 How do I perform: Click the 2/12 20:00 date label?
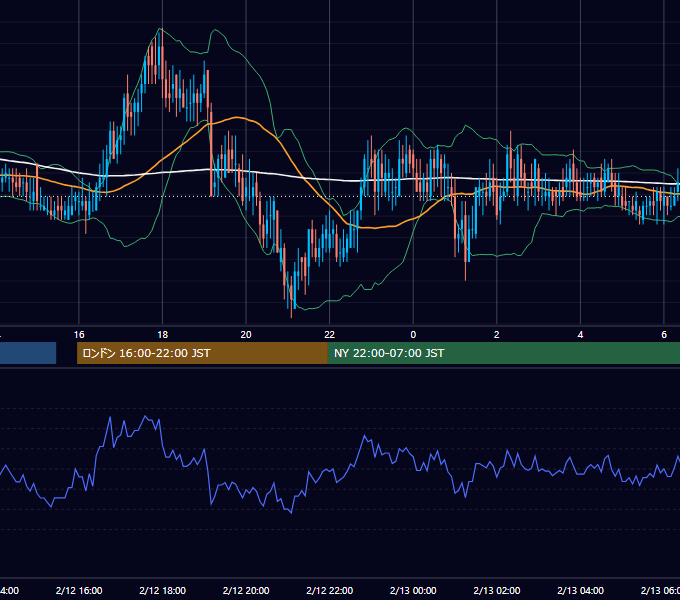tap(246, 590)
